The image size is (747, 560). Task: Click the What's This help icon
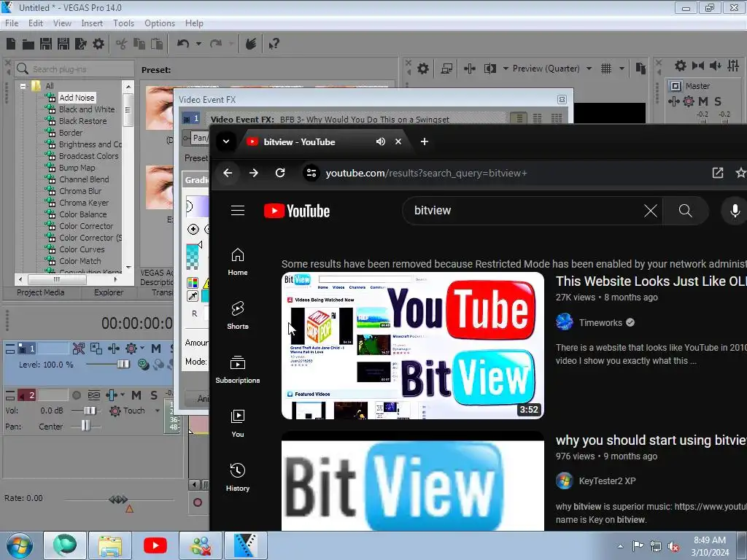click(x=274, y=44)
